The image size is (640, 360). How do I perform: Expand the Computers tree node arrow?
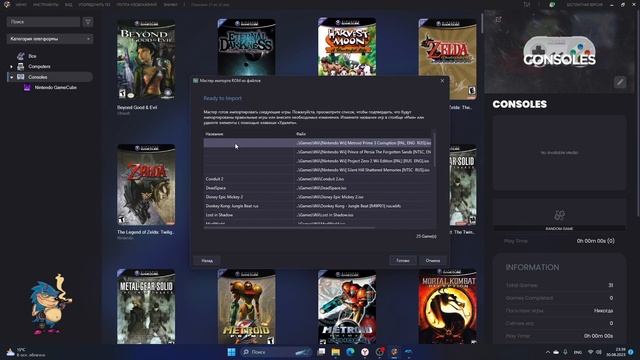point(11,67)
